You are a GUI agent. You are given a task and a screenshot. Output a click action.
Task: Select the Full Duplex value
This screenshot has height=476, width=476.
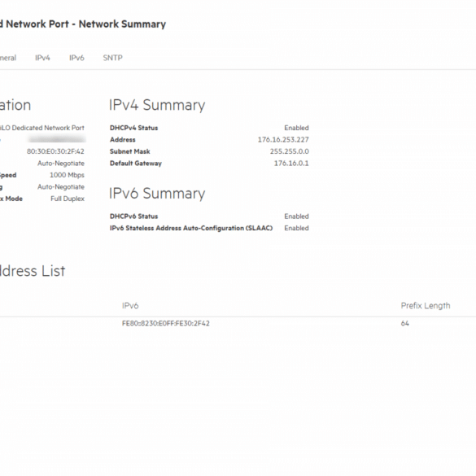pyautogui.click(x=68, y=199)
